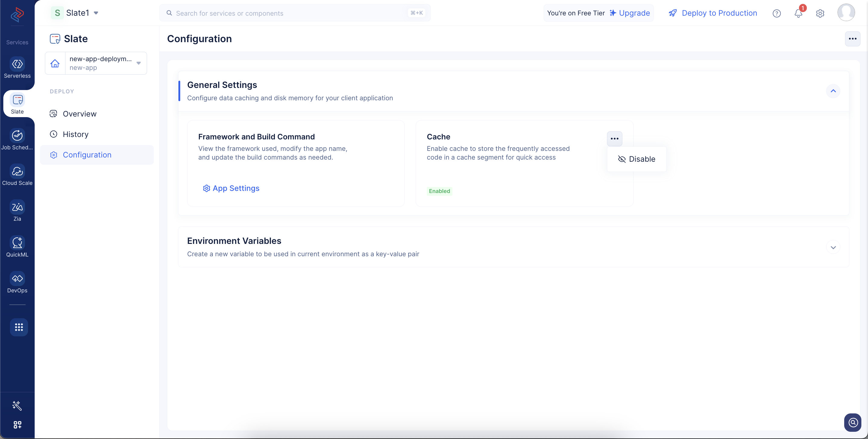Disable the cache option
868x439 pixels.
pyautogui.click(x=637, y=159)
